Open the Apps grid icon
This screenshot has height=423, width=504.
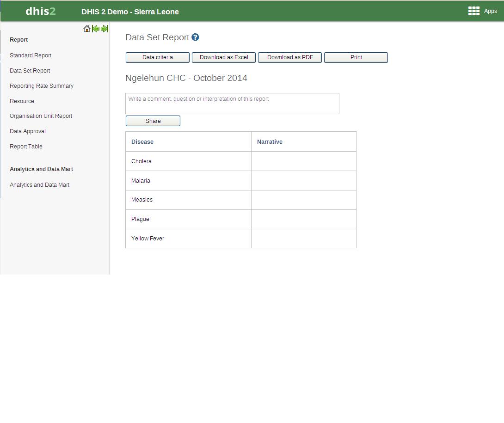coord(473,11)
